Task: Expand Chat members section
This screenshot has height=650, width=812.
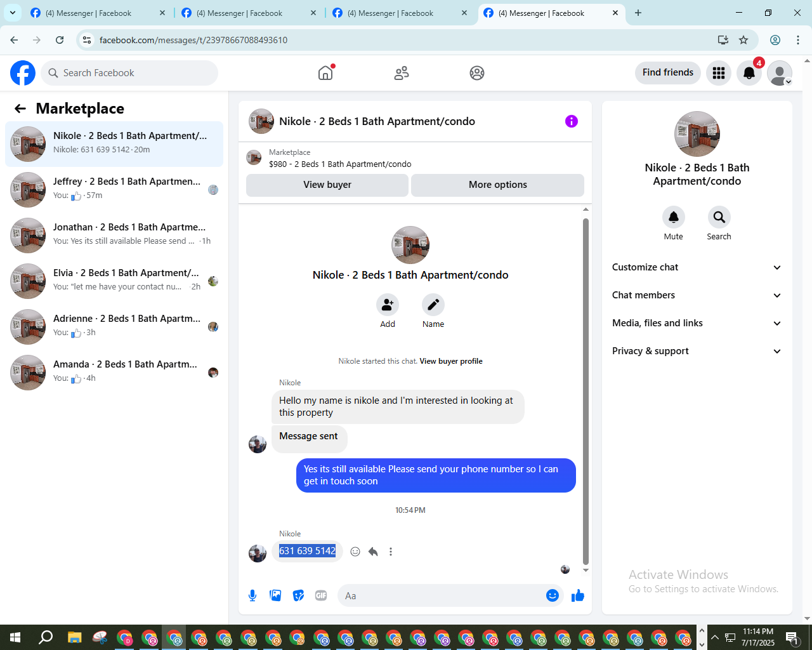Action: 697,295
